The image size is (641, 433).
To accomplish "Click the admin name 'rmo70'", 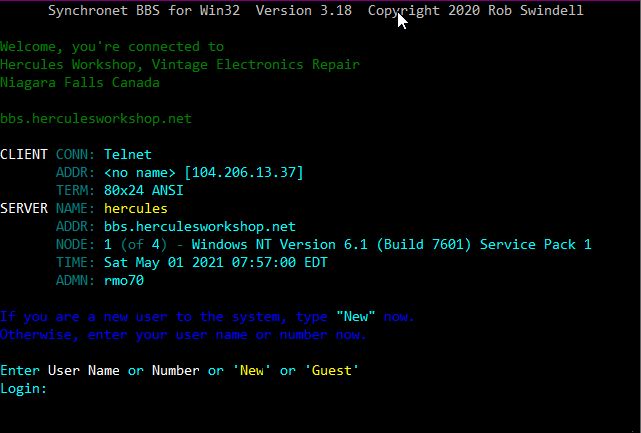I will pos(124,280).
